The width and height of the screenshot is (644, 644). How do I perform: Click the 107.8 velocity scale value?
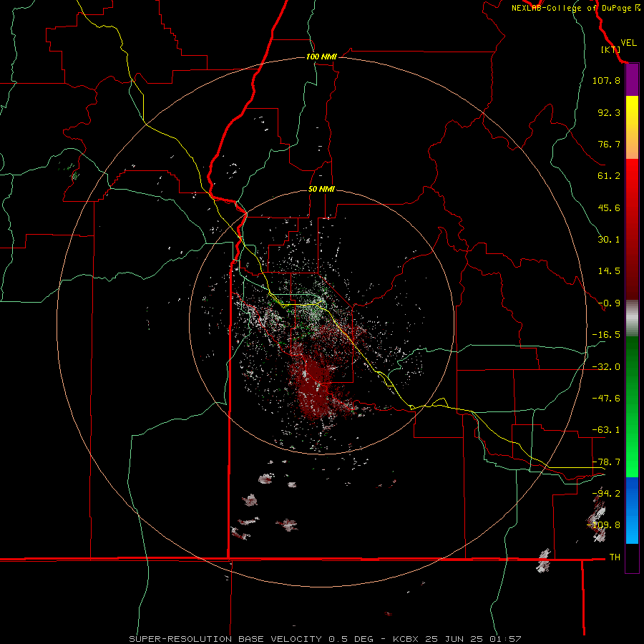coord(606,80)
